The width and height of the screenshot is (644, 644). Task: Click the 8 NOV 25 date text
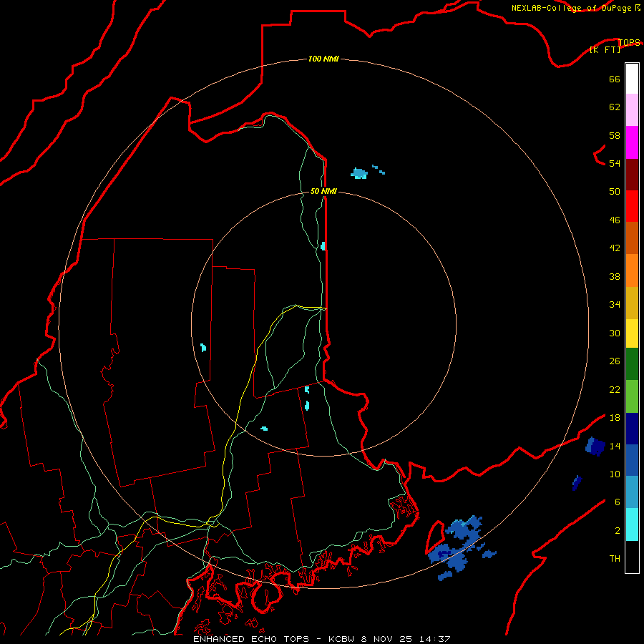pyautogui.click(x=387, y=639)
